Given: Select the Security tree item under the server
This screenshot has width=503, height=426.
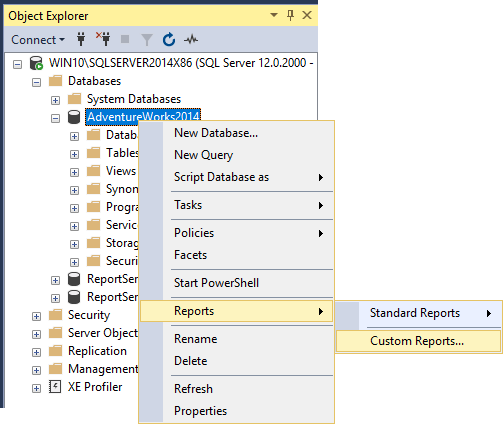Looking at the screenshot, I should point(89,315).
